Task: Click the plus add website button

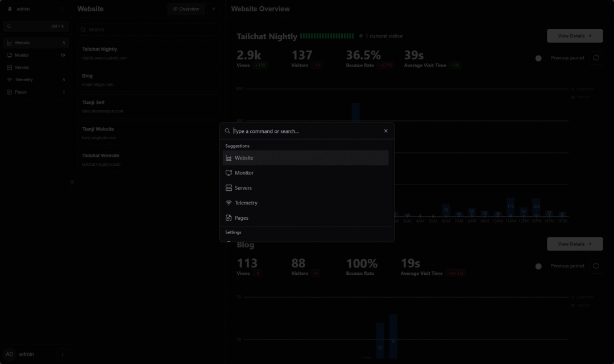Action: (213, 9)
